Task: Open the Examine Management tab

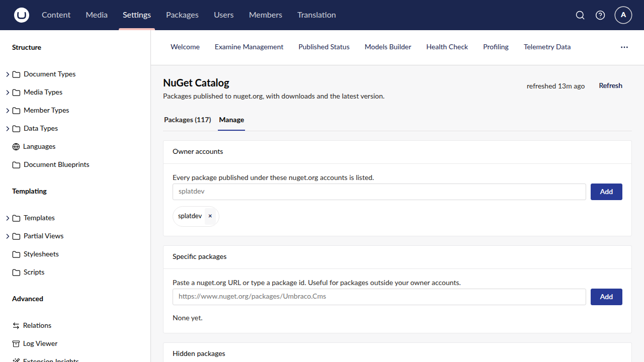Action: click(x=249, y=47)
